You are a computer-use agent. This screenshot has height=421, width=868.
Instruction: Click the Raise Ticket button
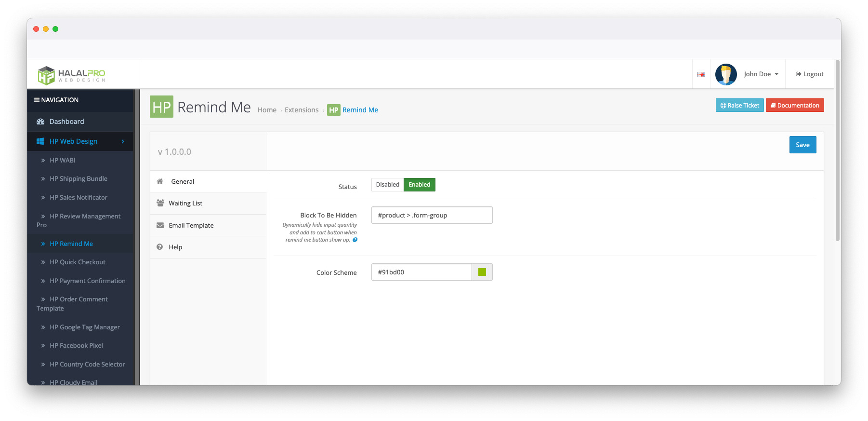point(739,105)
